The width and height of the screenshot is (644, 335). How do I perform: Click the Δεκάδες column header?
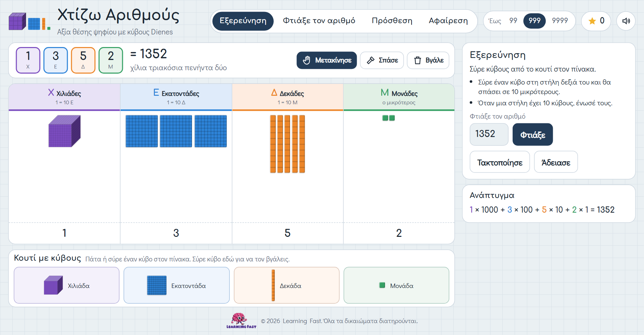pyautogui.click(x=288, y=97)
